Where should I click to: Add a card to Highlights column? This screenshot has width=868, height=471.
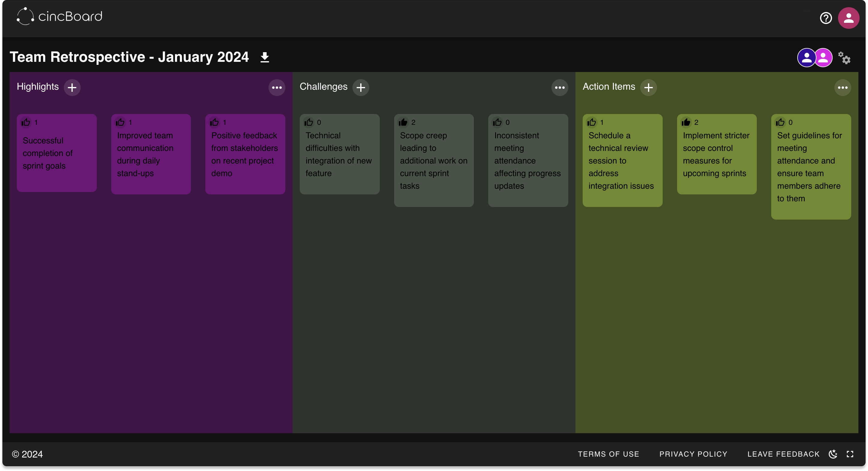[72, 88]
